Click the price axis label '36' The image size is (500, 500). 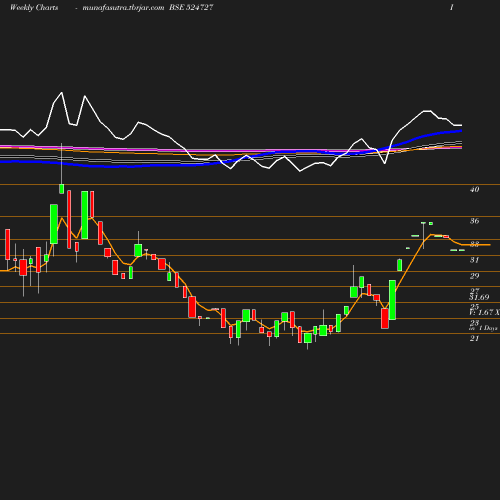tap(474, 221)
